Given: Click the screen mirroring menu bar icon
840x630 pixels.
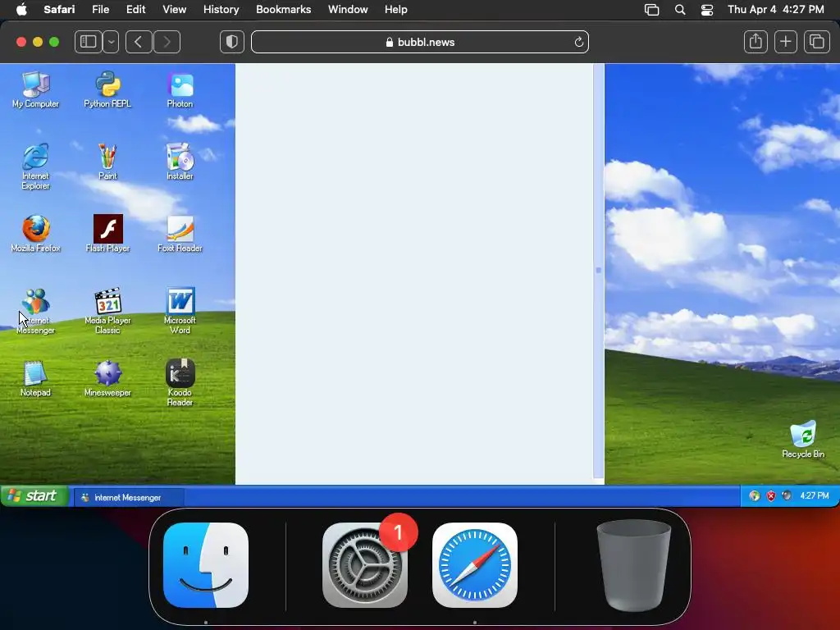Looking at the screenshot, I should 651,10.
